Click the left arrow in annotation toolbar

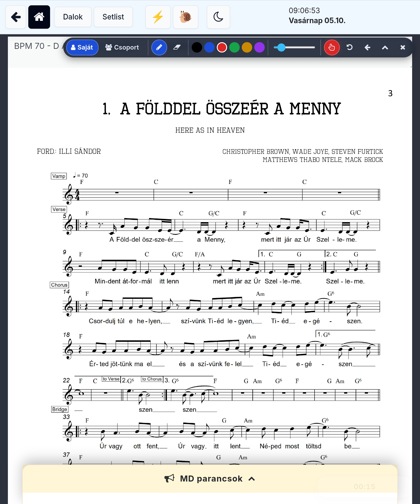[x=367, y=47]
